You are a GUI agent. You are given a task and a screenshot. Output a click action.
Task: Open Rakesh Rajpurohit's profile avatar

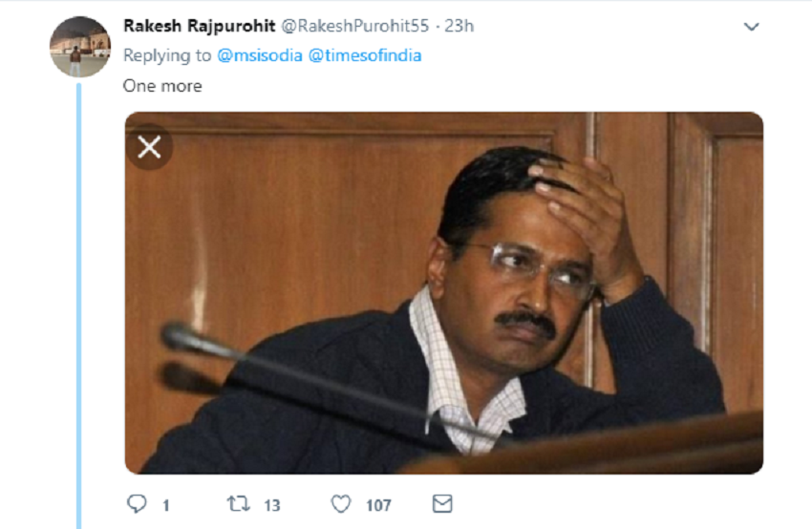point(79,46)
